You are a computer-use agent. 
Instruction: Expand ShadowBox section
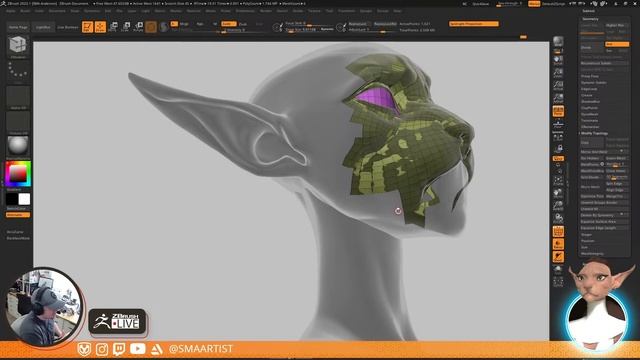click(590, 101)
